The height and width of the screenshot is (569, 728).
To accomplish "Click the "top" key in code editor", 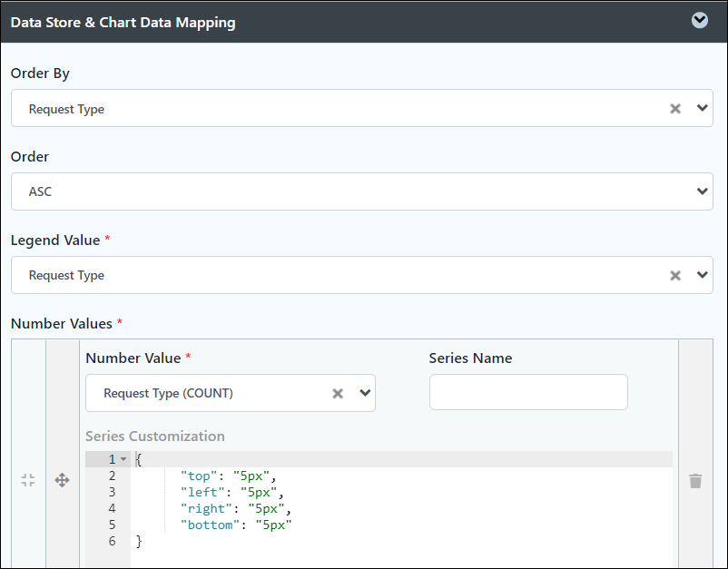I will (199, 476).
